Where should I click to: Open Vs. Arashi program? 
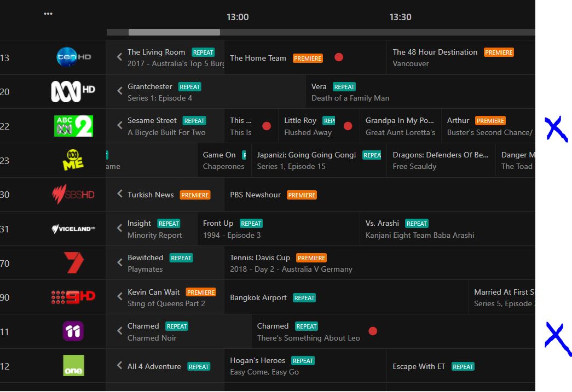[448, 229]
